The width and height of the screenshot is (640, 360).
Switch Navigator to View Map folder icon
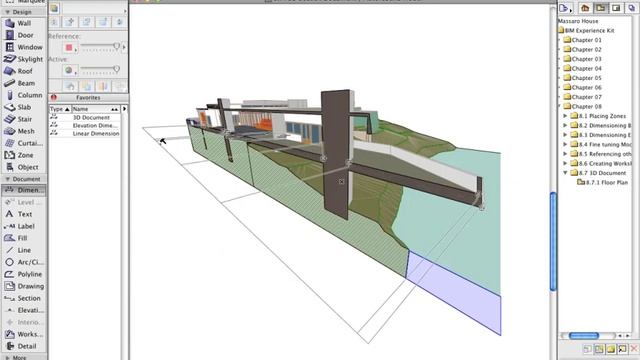tap(600, 8)
